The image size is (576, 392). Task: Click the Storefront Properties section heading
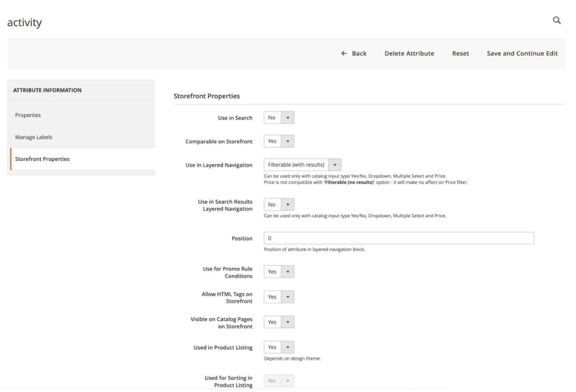tap(206, 96)
